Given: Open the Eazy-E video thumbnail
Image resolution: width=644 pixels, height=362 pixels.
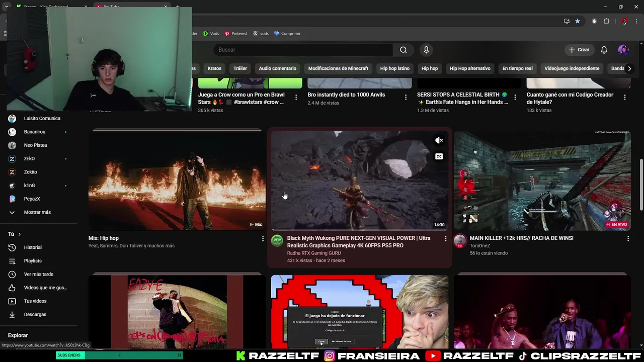Looking at the screenshot, I should click(x=177, y=311).
